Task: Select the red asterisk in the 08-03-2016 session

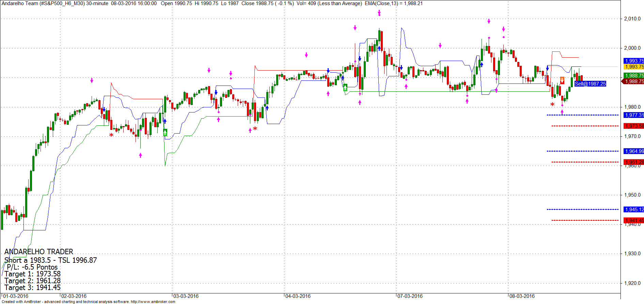Action: click(x=552, y=105)
